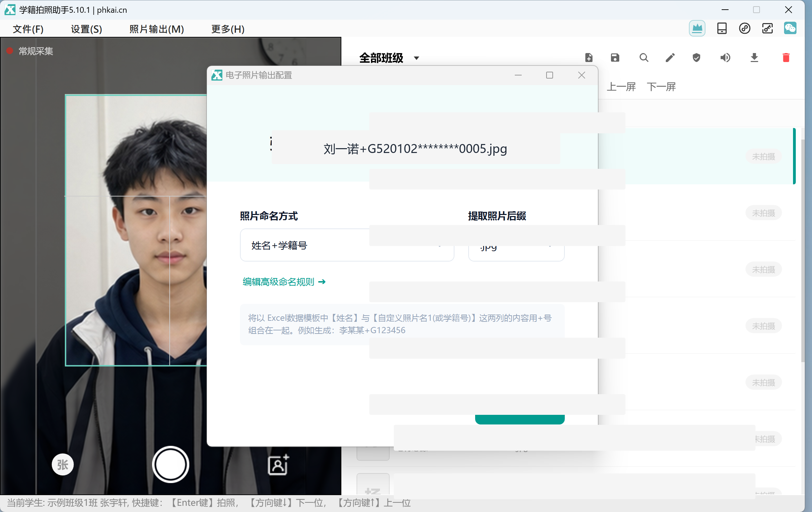Click the camera preview face frame

point(136,230)
